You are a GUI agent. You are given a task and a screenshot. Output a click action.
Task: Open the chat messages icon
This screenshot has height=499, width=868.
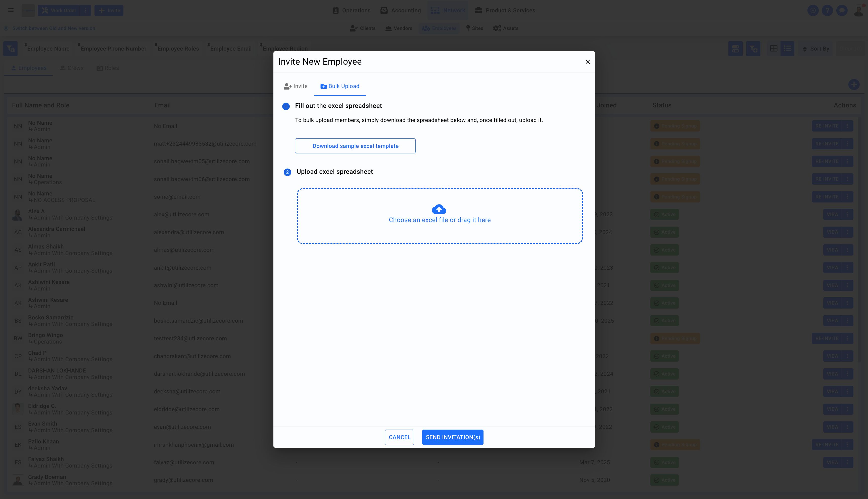pyautogui.click(x=842, y=10)
